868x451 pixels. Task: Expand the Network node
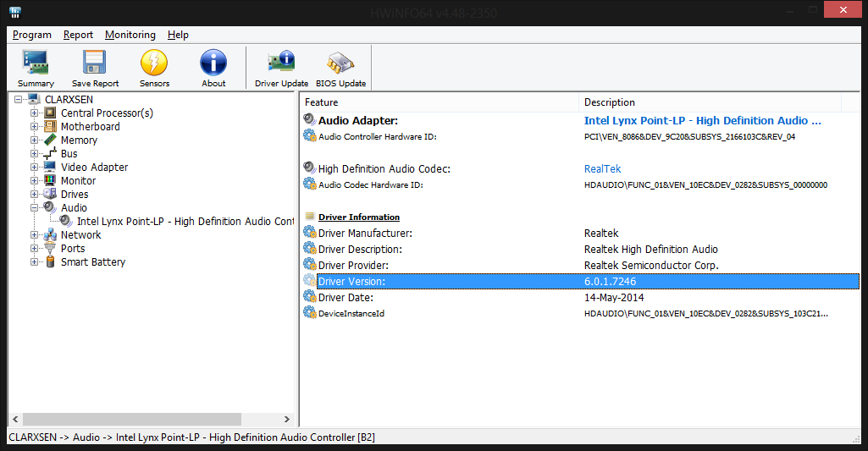click(35, 235)
